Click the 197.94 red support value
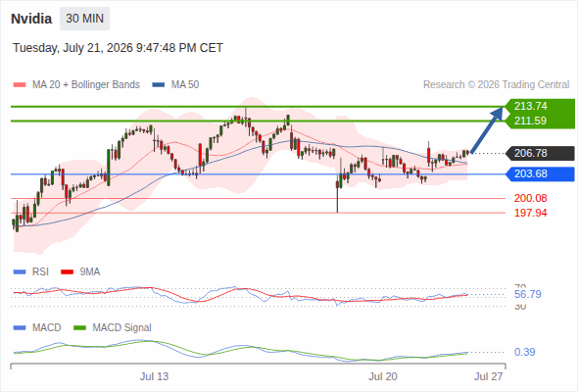The image size is (578, 392). pos(530,213)
